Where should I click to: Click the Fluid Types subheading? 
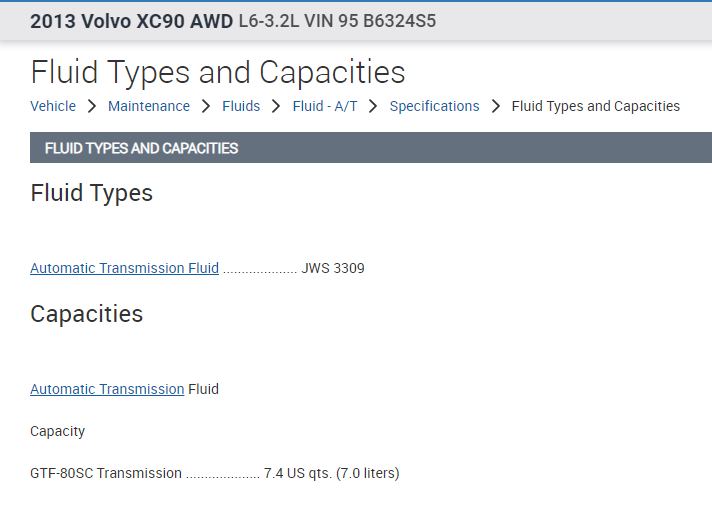pyautogui.click(x=92, y=193)
